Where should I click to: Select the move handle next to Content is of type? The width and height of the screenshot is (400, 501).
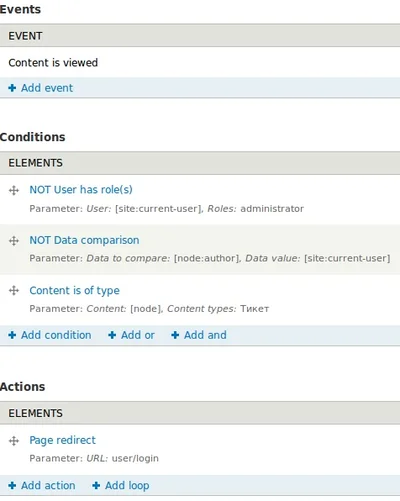[14, 291]
